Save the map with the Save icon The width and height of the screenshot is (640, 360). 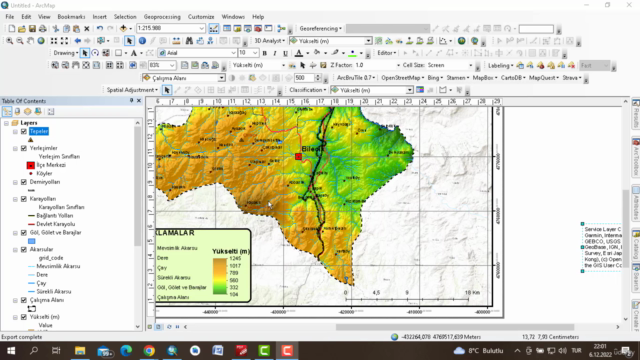(x=32, y=29)
